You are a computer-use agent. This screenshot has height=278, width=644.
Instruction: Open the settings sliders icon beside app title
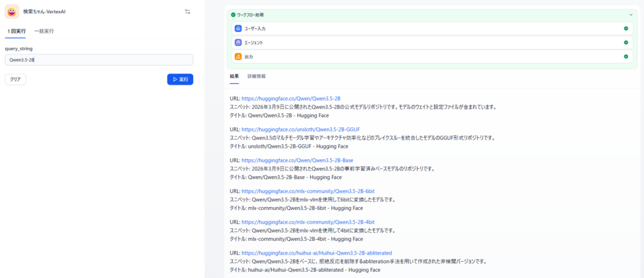pos(187,11)
